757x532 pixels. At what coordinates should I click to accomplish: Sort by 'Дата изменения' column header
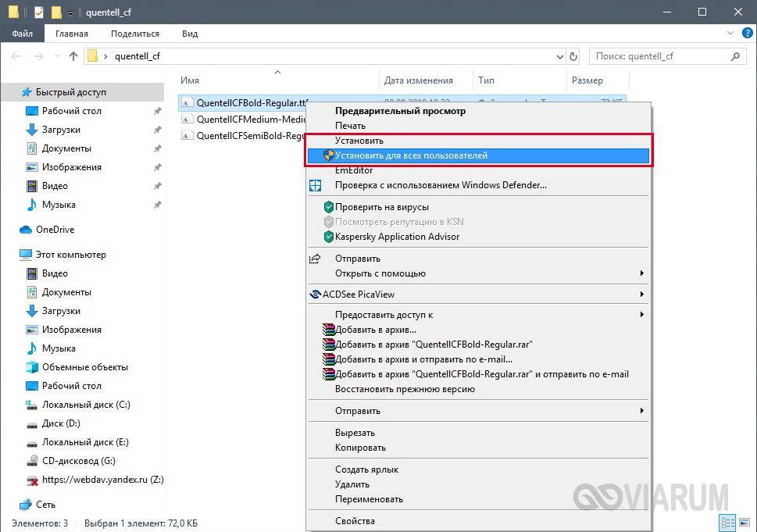pyautogui.click(x=419, y=80)
